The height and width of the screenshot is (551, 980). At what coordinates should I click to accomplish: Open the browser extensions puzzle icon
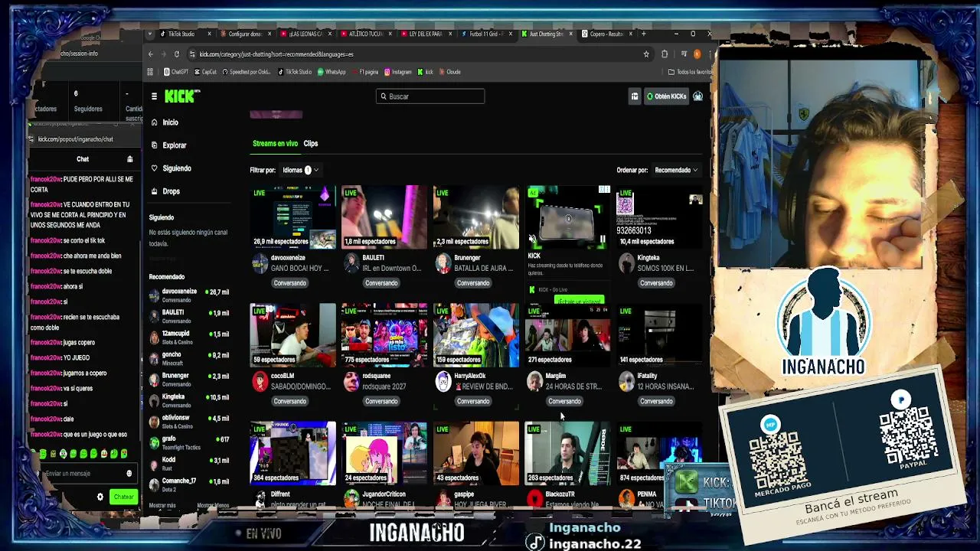click(665, 54)
